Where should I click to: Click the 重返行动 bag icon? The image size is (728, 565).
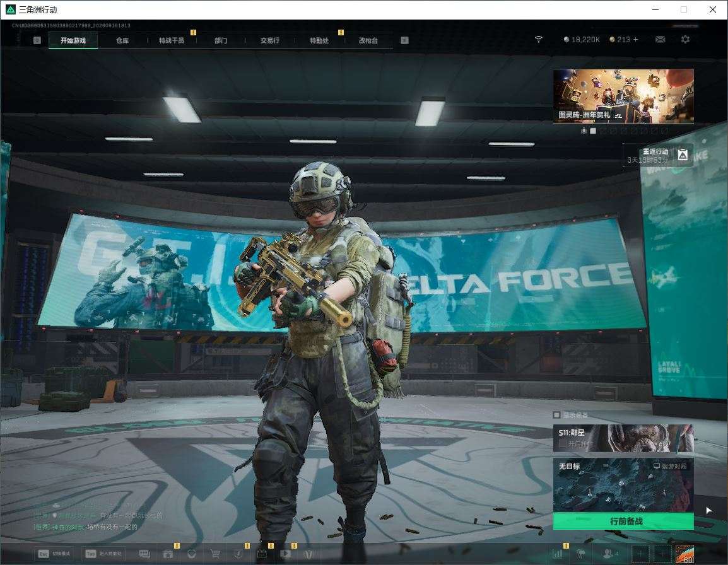click(x=683, y=154)
